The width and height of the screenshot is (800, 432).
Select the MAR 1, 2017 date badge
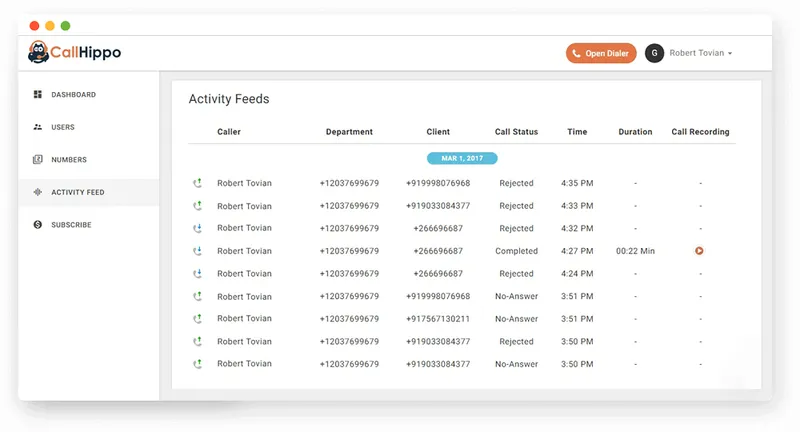click(462, 158)
